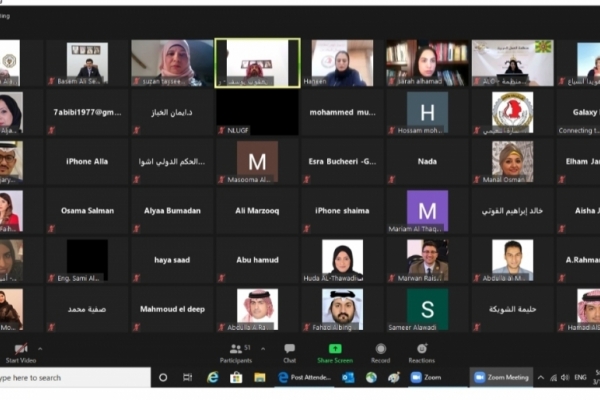Click the paint globe icon next to Zoom
Viewport: 600px width, 400px height.
coord(394,378)
